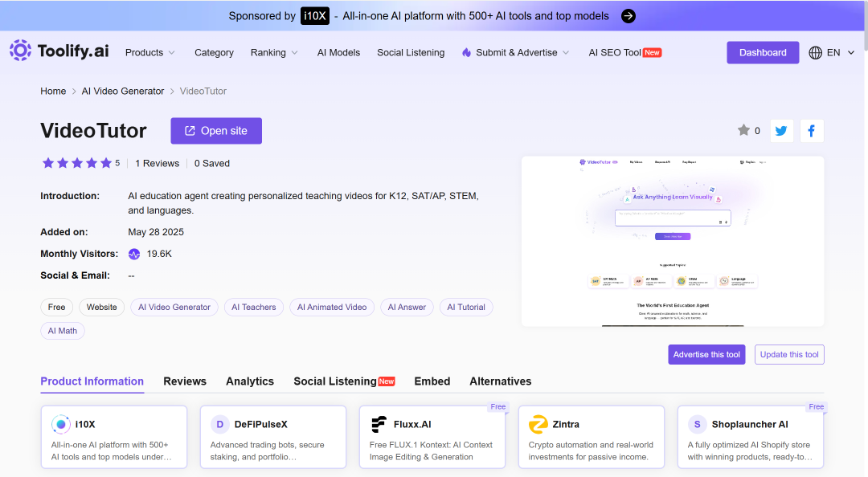
Task: Expand the Ranking dropdown
Action: click(274, 52)
